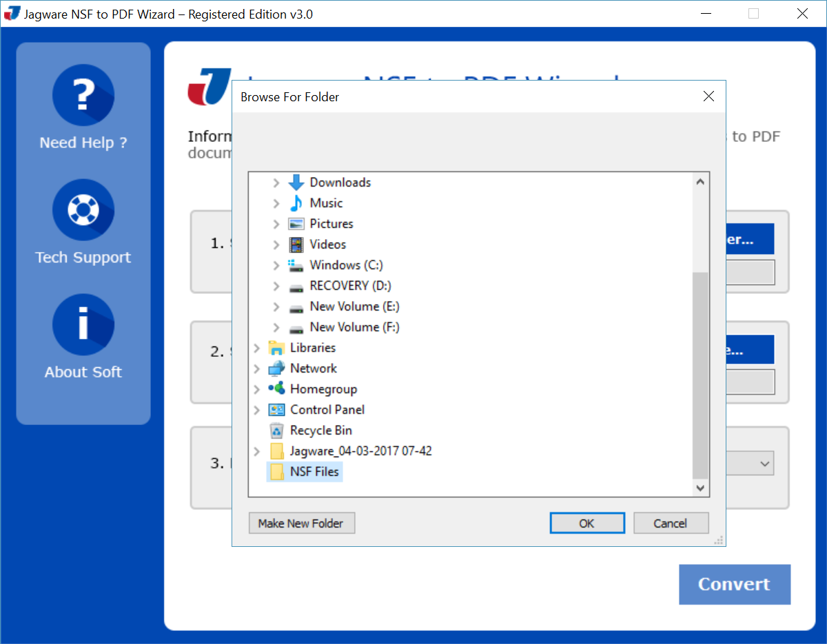Expand the Pictures tree node
Viewport: 827px width, 644px height.
coord(276,224)
